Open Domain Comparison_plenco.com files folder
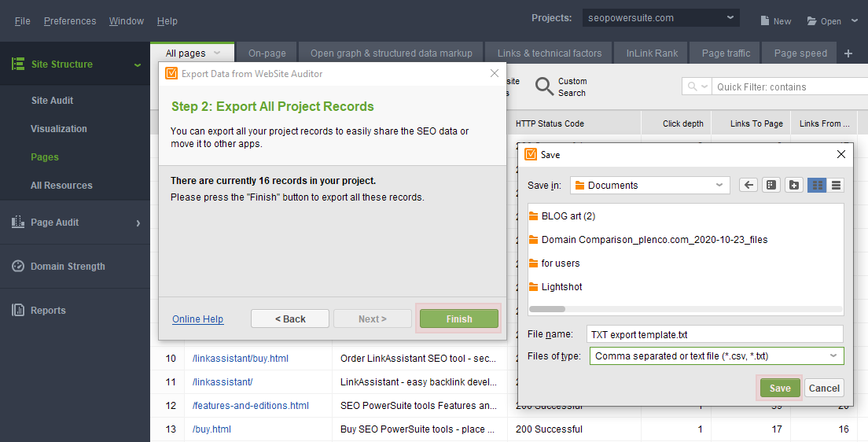This screenshot has width=868, height=442. point(648,239)
